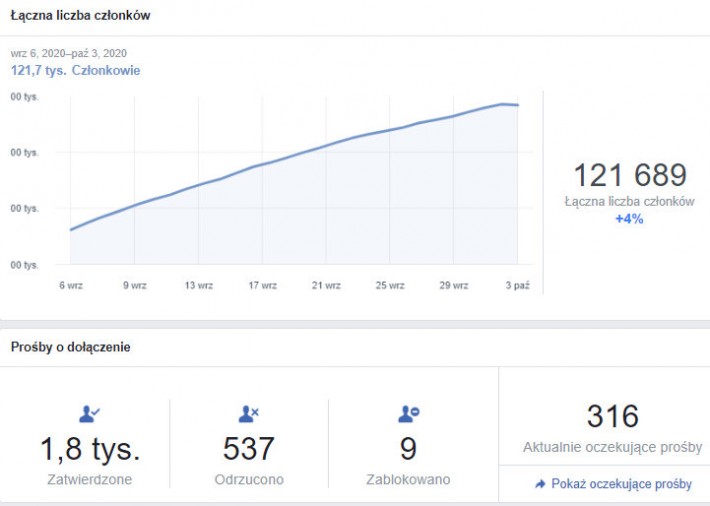Click the rejected member icon above Odrzucono
This screenshot has width=710, height=506.
coord(249,414)
